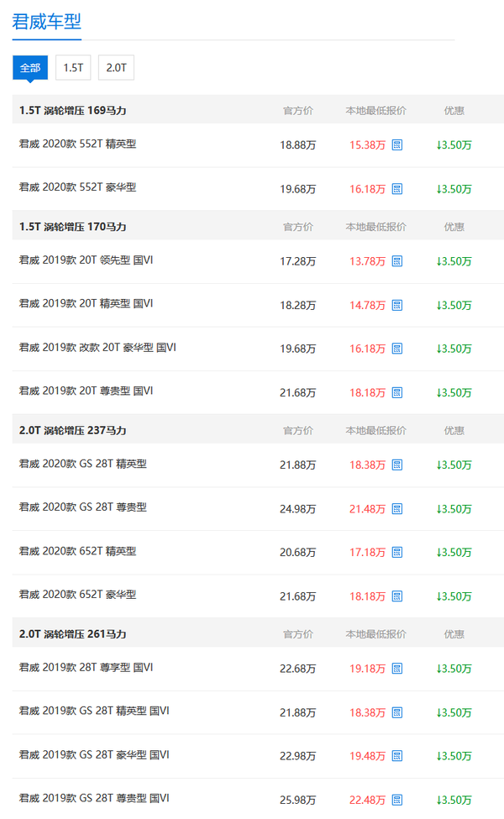
Task: Click calculator icon in 尊贵型 21.48万 row
Action: [397, 509]
